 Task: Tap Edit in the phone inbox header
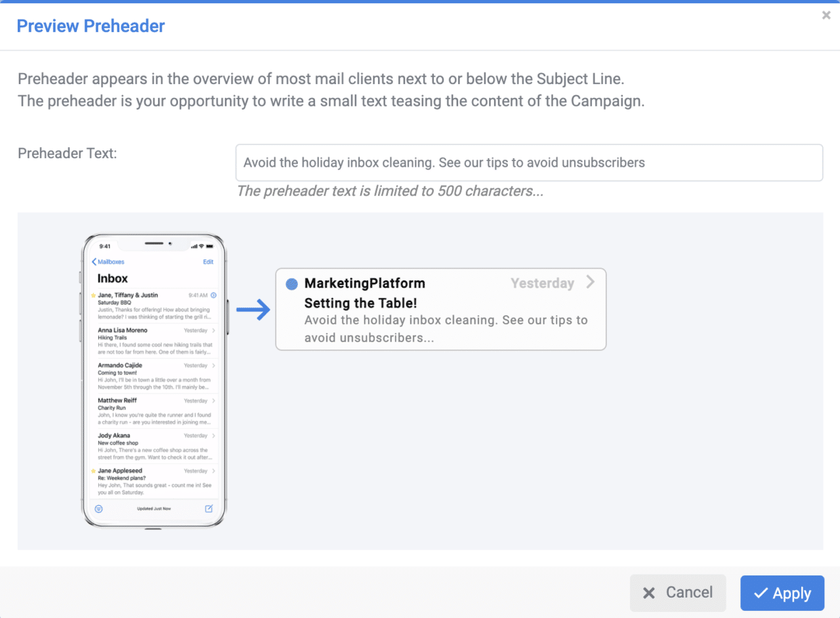(x=208, y=262)
